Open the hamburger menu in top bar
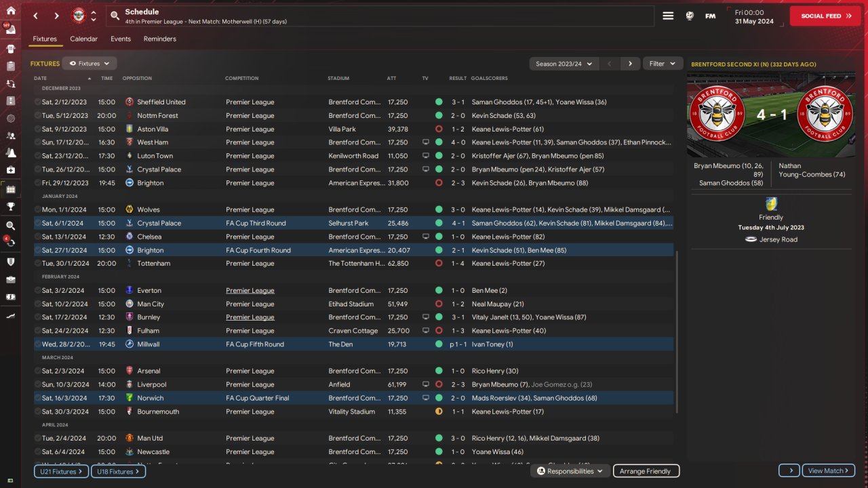The image size is (868, 488). 668,16
